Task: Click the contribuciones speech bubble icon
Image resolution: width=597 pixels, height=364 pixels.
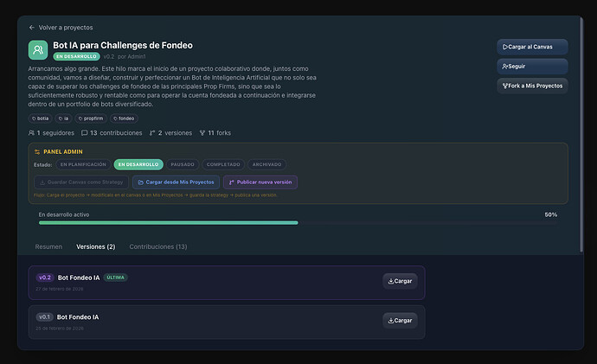Action: click(84, 133)
